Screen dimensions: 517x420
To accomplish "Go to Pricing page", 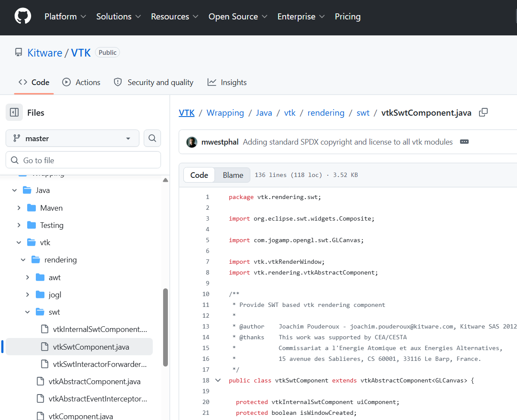I will [347, 16].
